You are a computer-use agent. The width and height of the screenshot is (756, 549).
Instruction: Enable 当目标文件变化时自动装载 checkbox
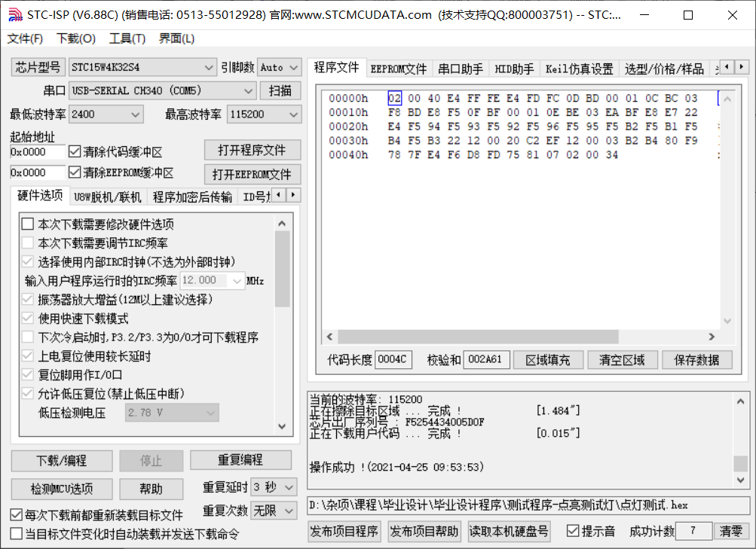(17, 534)
